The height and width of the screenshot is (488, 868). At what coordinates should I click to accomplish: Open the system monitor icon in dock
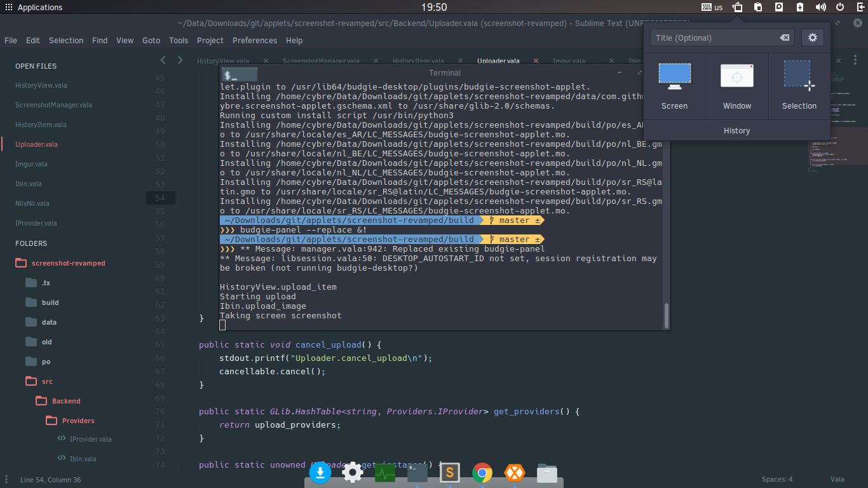coord(385,473)
